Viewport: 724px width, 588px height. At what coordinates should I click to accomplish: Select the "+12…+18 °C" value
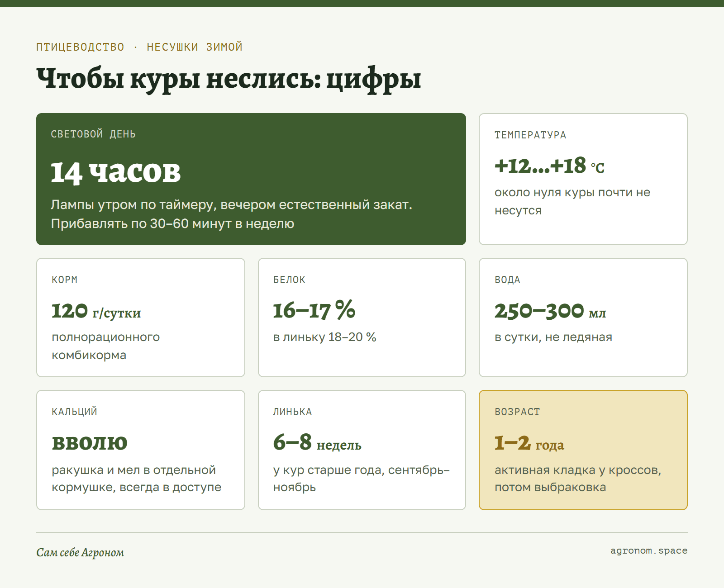[549, 166]
